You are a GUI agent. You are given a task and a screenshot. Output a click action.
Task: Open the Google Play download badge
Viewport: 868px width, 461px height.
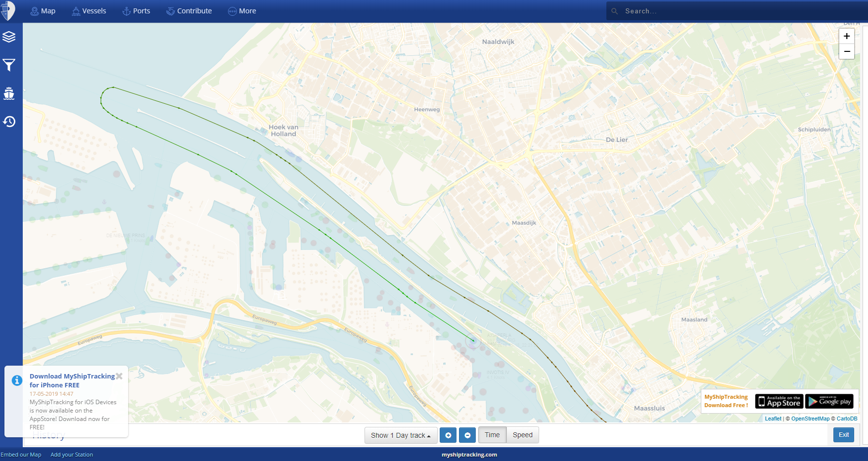click(x=829, y=401)
